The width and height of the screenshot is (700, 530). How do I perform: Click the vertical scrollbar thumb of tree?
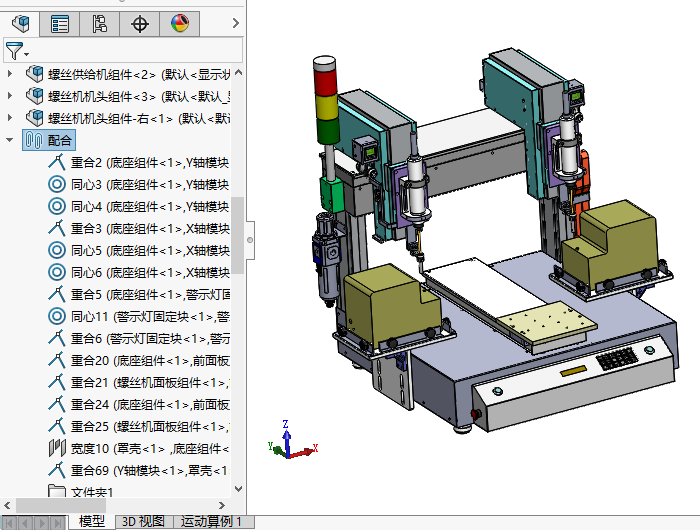(x=238, y=235)
